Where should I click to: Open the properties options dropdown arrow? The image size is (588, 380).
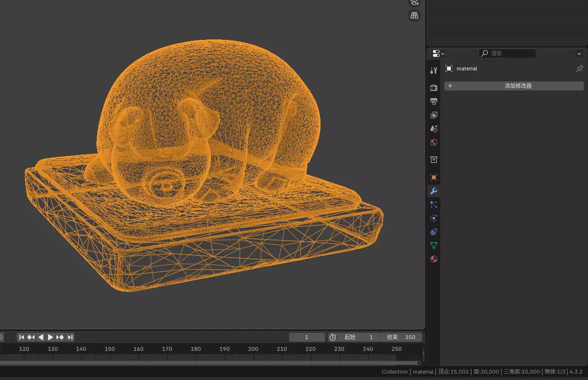[x=579, y=53]
